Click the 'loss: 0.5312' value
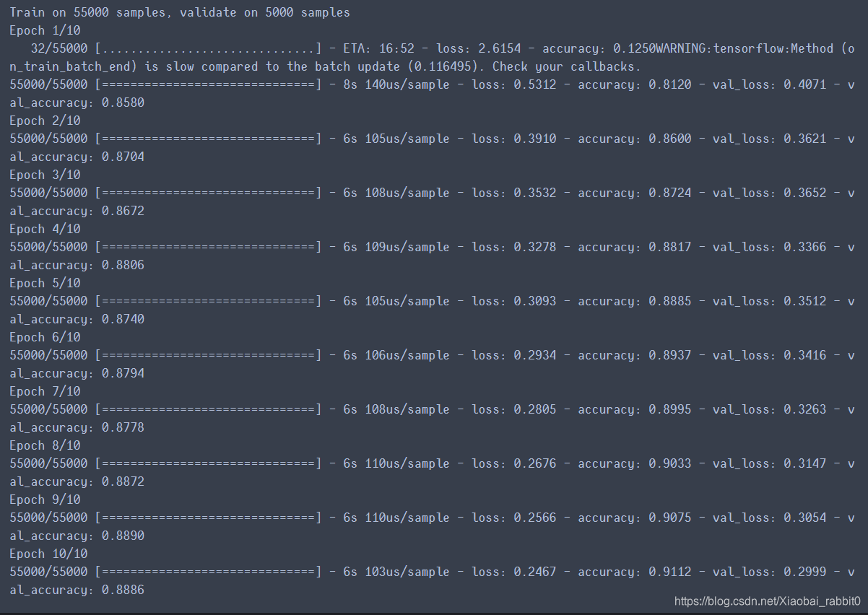This screenshot has width=868, height=615. (514, 84)
